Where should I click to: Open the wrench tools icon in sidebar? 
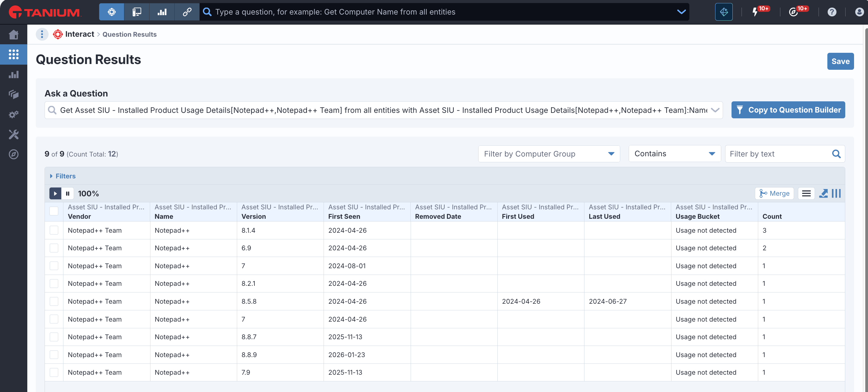[x=13, y=134]
